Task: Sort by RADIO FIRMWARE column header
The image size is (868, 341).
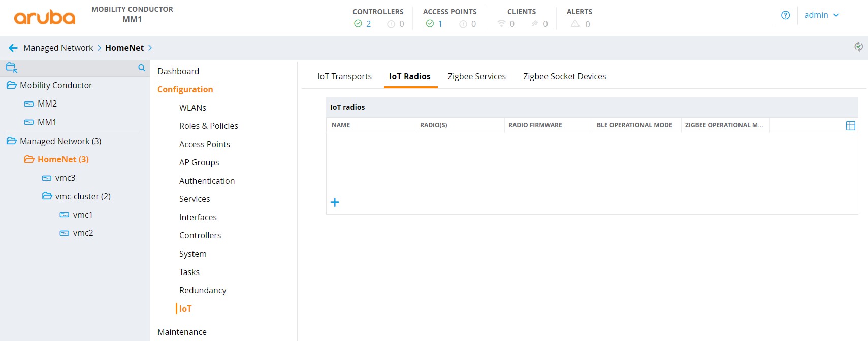Action: tap(535, 125)
